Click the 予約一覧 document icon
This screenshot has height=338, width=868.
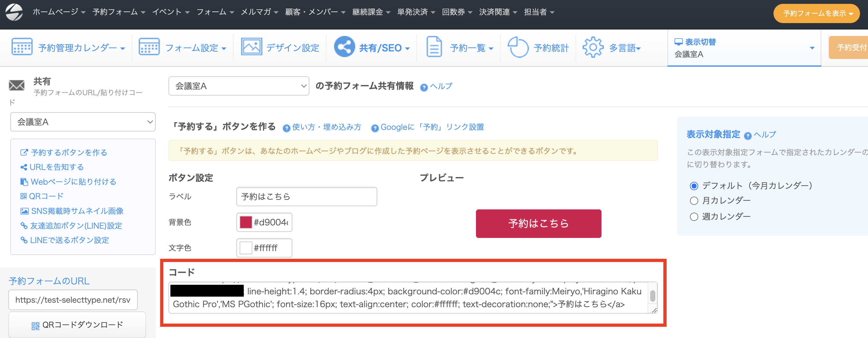tap(434, 47)
